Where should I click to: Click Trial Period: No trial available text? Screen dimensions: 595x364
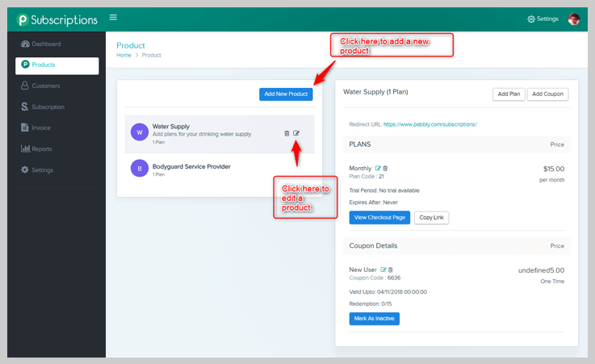[x=384, y=190]
